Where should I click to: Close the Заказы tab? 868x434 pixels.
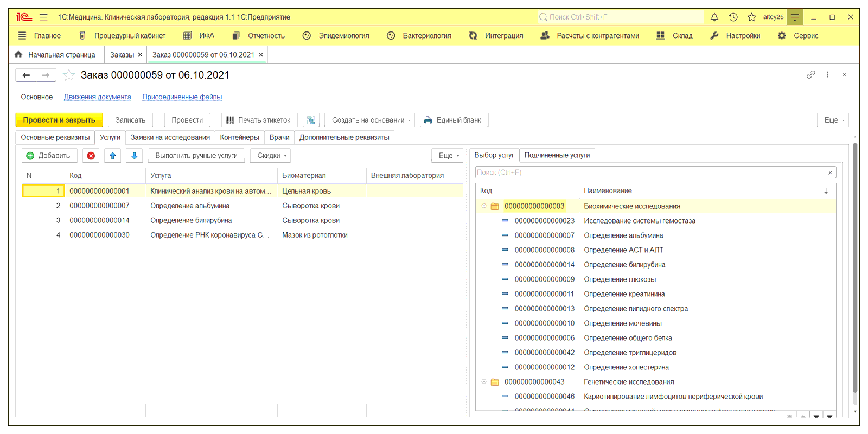tap(140, 55)
